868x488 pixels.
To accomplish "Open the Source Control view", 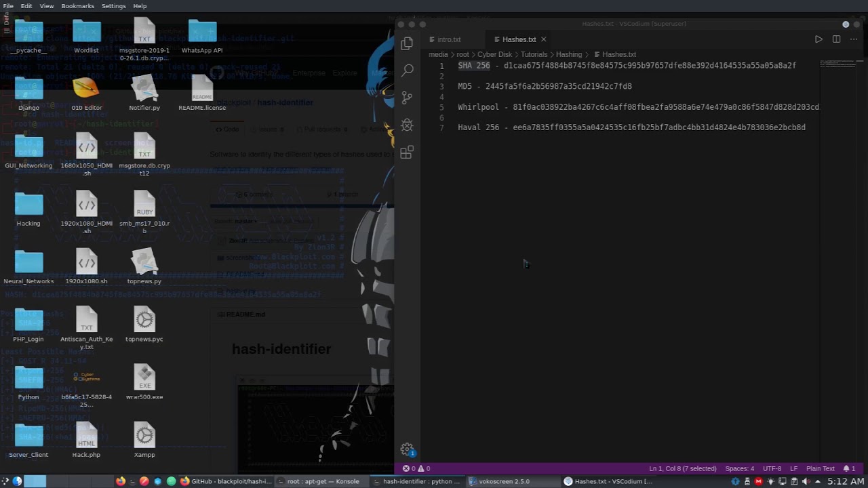I will 407,98.
